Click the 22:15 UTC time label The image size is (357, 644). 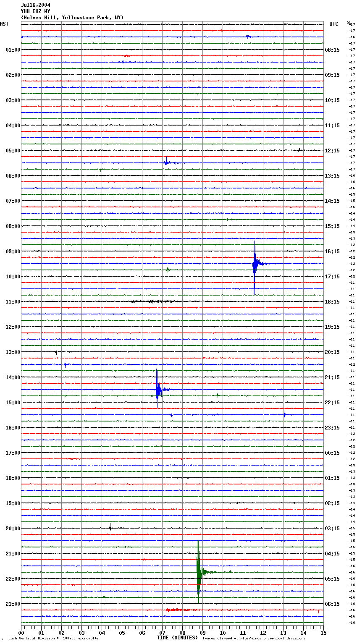tap(332, 403)
